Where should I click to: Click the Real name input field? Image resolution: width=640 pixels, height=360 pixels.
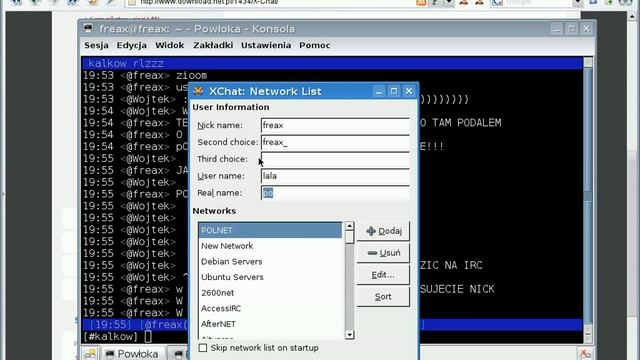[x=335, y=193]
